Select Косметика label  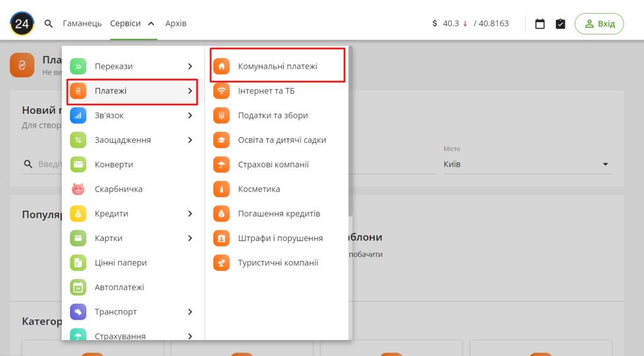258,189
